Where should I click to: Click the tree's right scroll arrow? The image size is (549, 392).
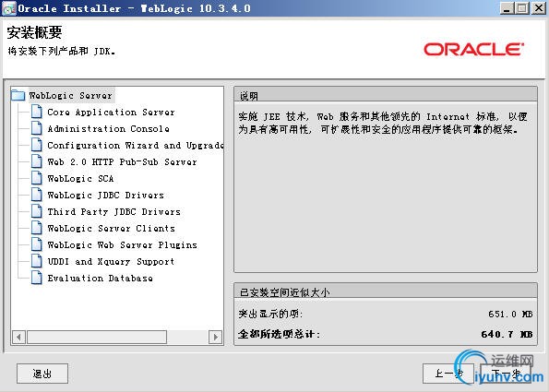coord(215,337)
